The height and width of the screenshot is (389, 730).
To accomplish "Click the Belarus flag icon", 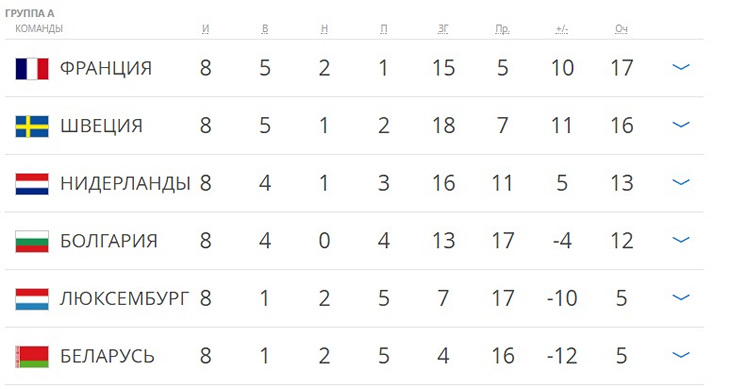I will 32,357.
